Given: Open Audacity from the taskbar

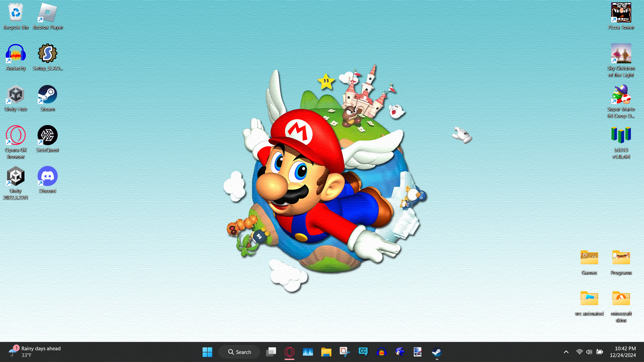Looking at the screenshot, I should click(382, 352).
